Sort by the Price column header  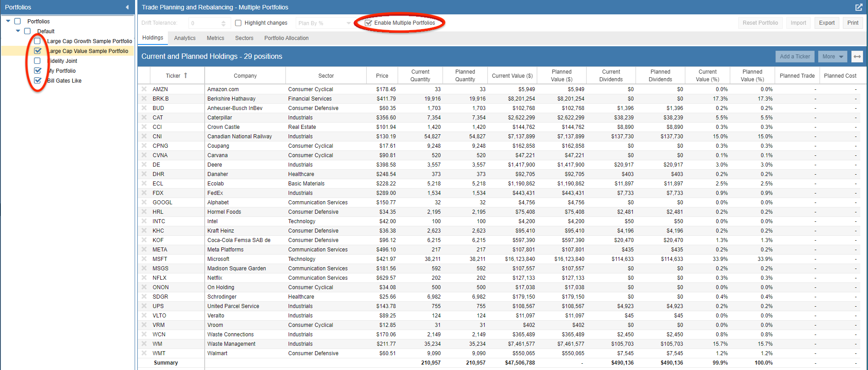tap(382, 76)
